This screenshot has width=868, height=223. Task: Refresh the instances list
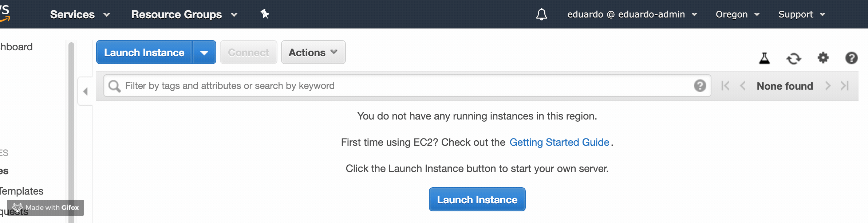coord(794,58)
